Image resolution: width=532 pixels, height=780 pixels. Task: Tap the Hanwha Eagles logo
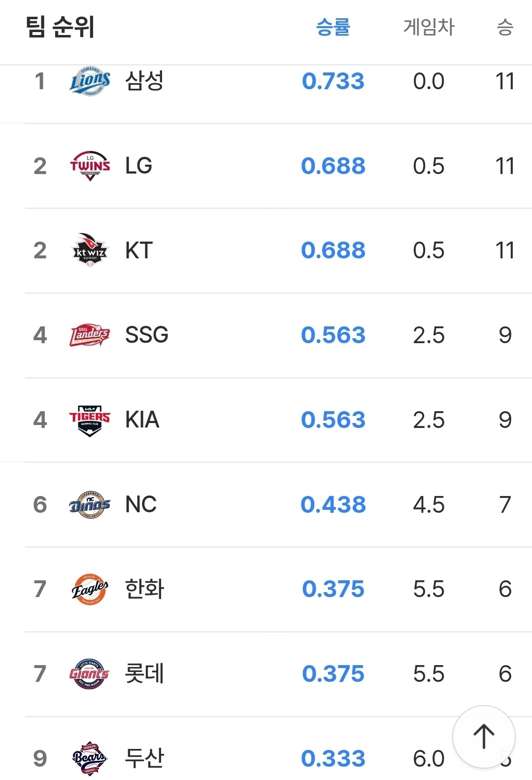90,589
